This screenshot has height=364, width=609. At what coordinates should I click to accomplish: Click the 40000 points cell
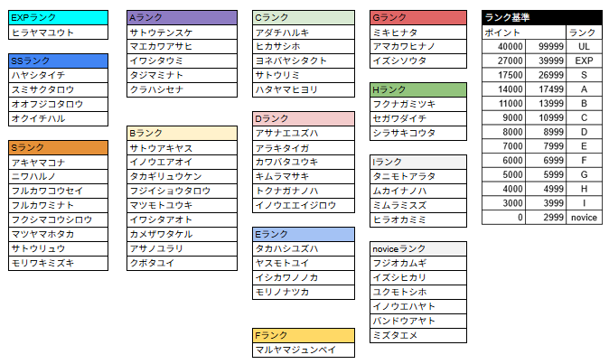[x=504, y=47]
